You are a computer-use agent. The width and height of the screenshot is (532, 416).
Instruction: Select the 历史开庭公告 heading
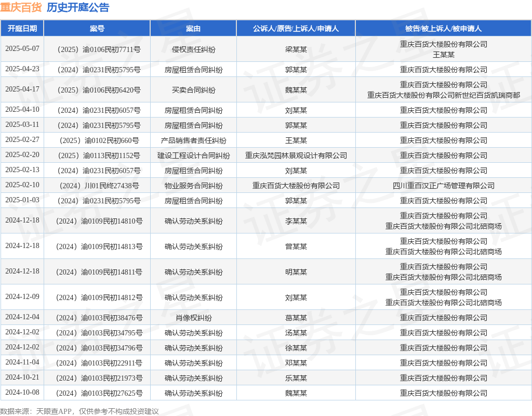click(x=78, y=7)
